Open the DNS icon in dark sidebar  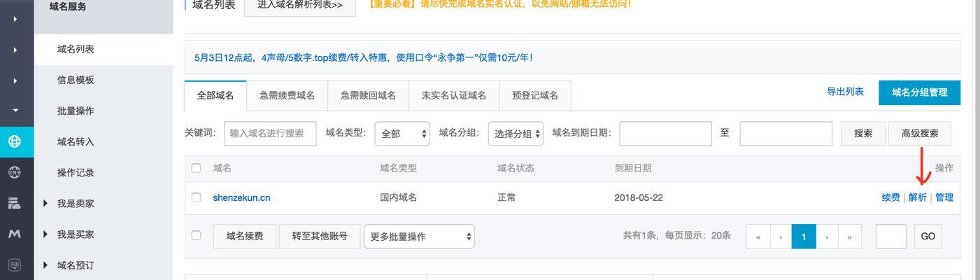(x=15, y=172)
